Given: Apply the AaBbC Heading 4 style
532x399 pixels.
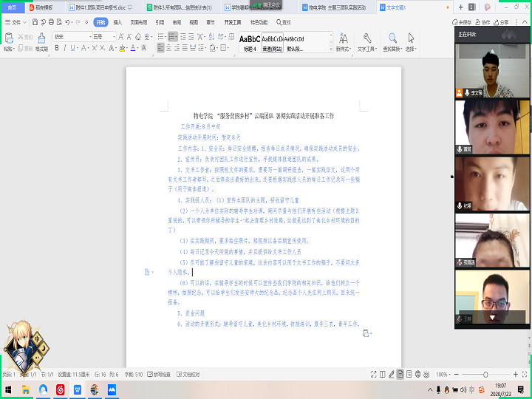Looking at the screenshot, I should 249,41.
